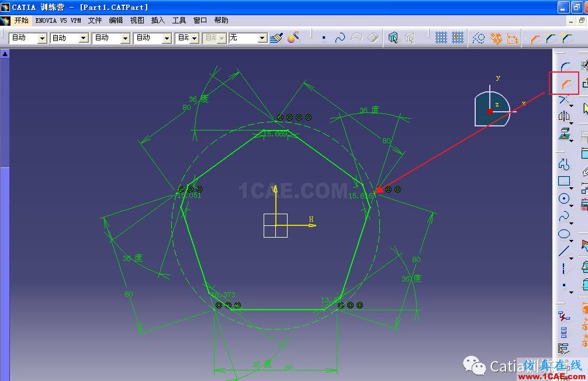Click the curve arrow icon in top toolbar

click(x=340, y=37)
